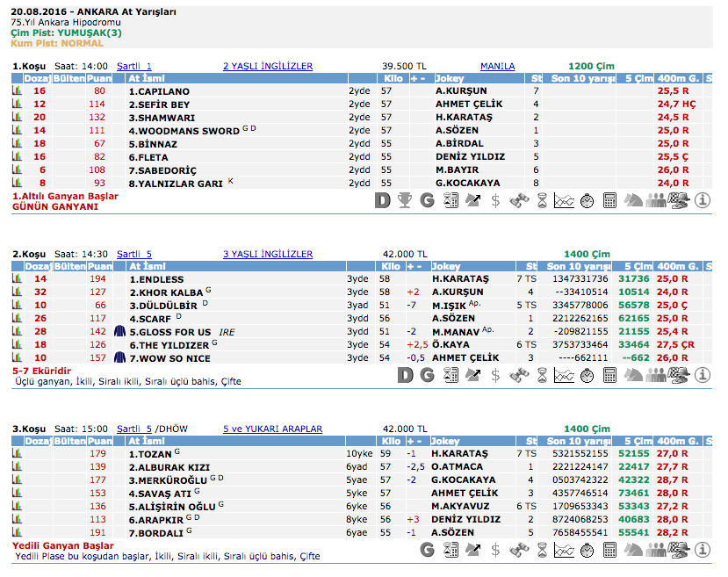Click the G icon in race 3

point(428,551)
